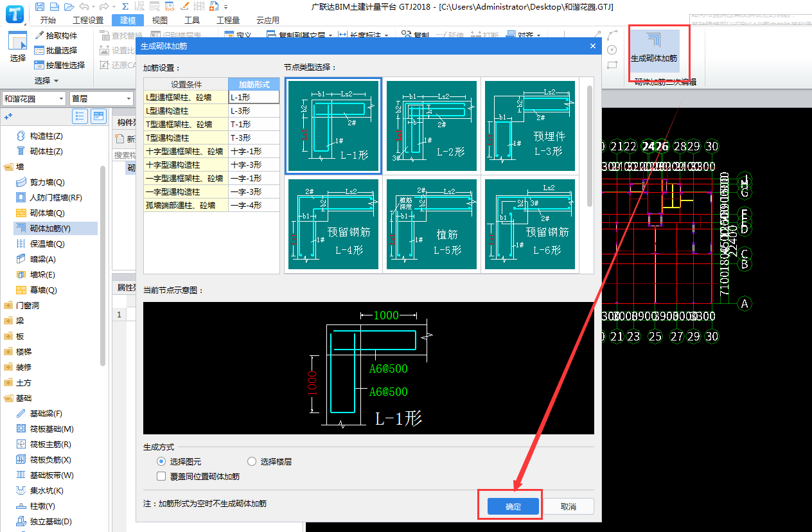Click '十字型遇构造柱' row in settings table
Screen dimensions: 812x532
point(186,164)
